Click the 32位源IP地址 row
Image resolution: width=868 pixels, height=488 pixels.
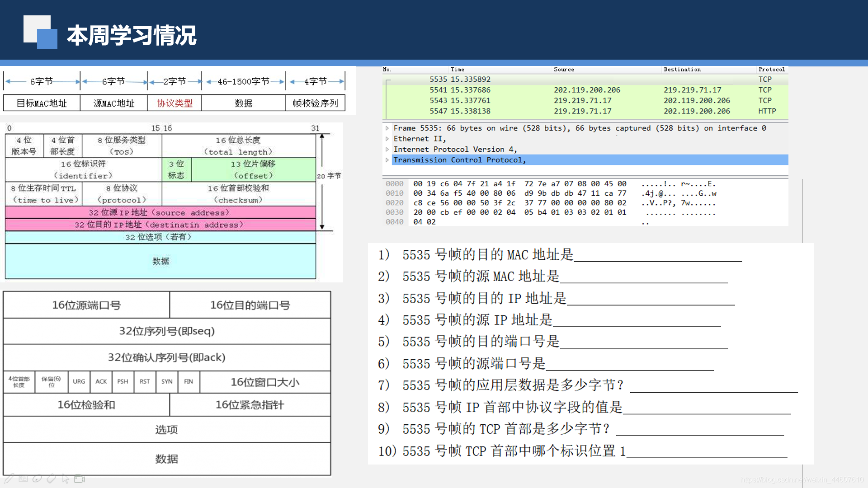click(x=160, y=212)
